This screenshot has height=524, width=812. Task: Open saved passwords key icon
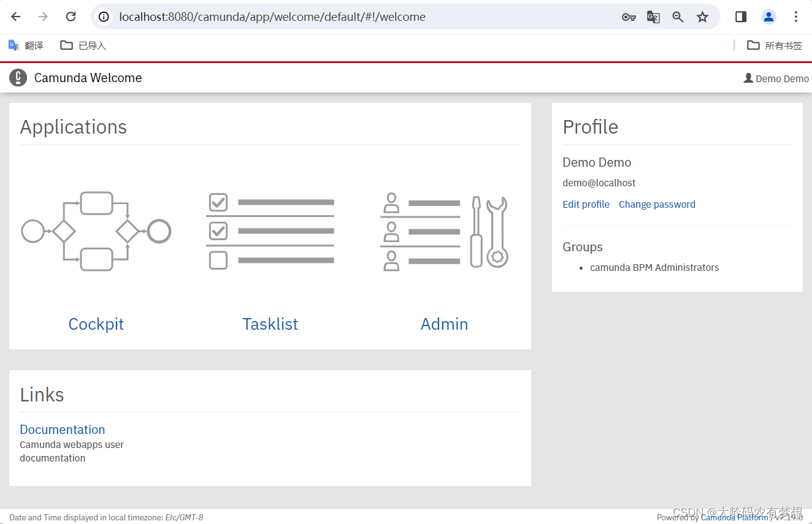tap(629, 17)
